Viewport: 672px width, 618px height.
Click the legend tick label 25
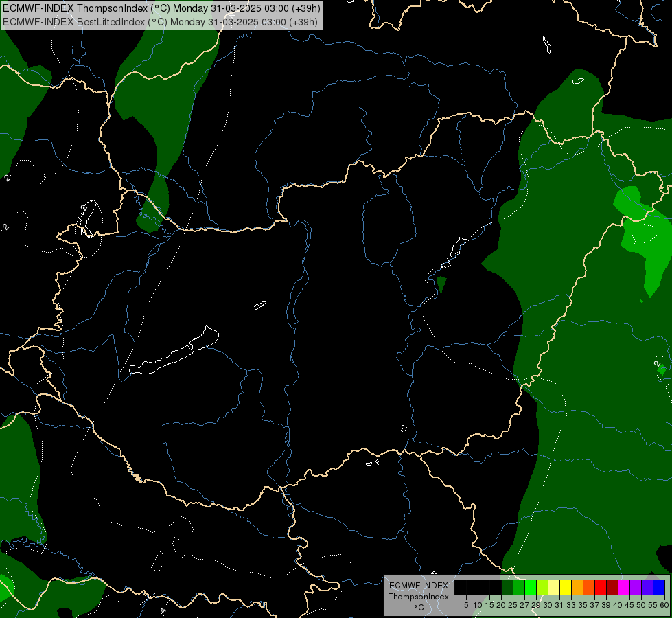[513, 605]
